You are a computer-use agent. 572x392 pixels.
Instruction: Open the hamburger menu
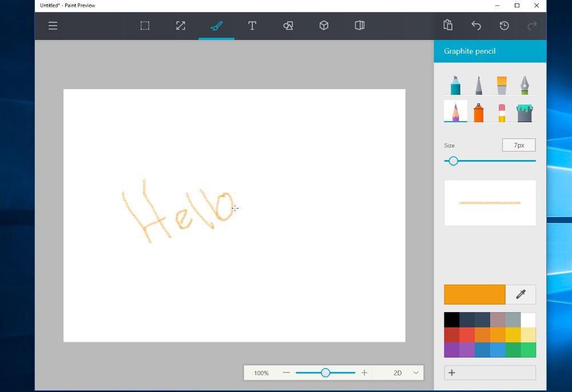53,26
